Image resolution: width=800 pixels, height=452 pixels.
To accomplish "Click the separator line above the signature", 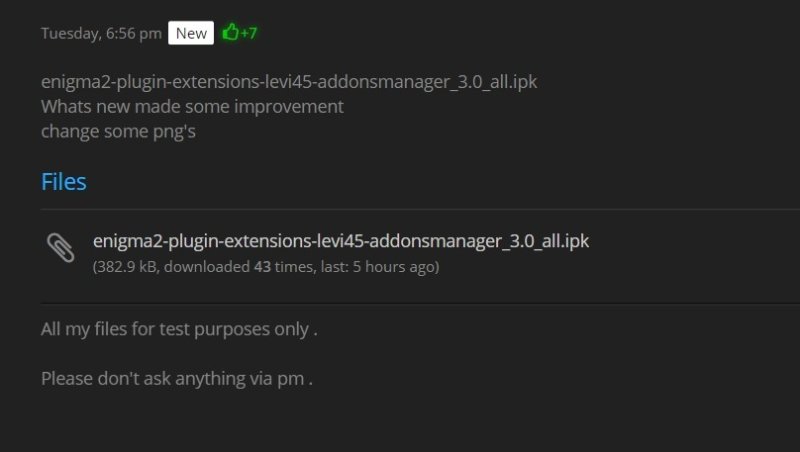I will point(420,304).
